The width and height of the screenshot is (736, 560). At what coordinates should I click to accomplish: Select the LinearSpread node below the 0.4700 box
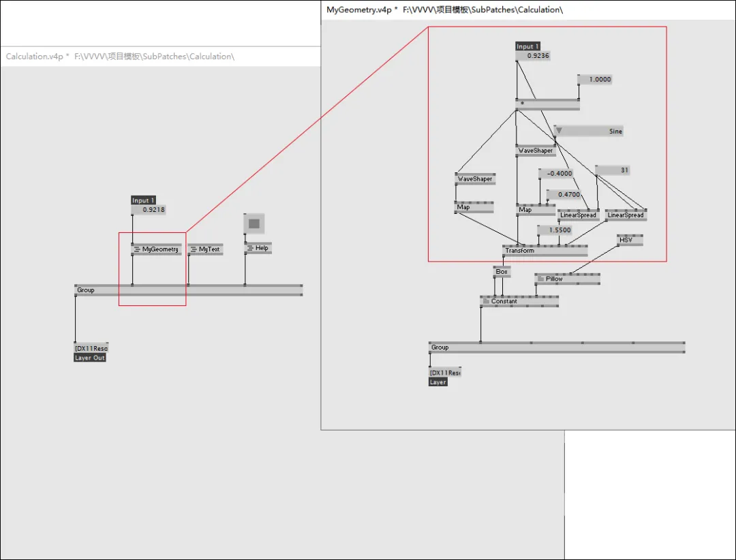tap(579, 215)
